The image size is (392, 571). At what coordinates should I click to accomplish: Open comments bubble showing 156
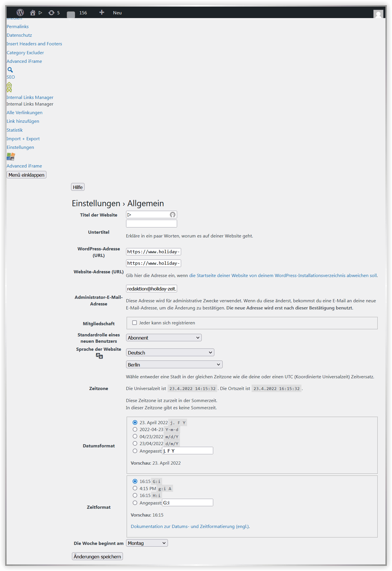(71, 14)
